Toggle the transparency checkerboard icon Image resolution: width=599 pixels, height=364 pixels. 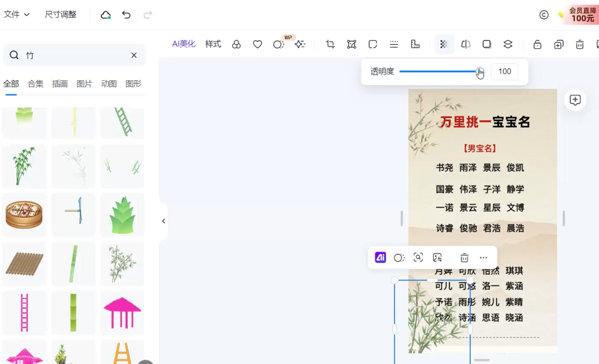444,45
